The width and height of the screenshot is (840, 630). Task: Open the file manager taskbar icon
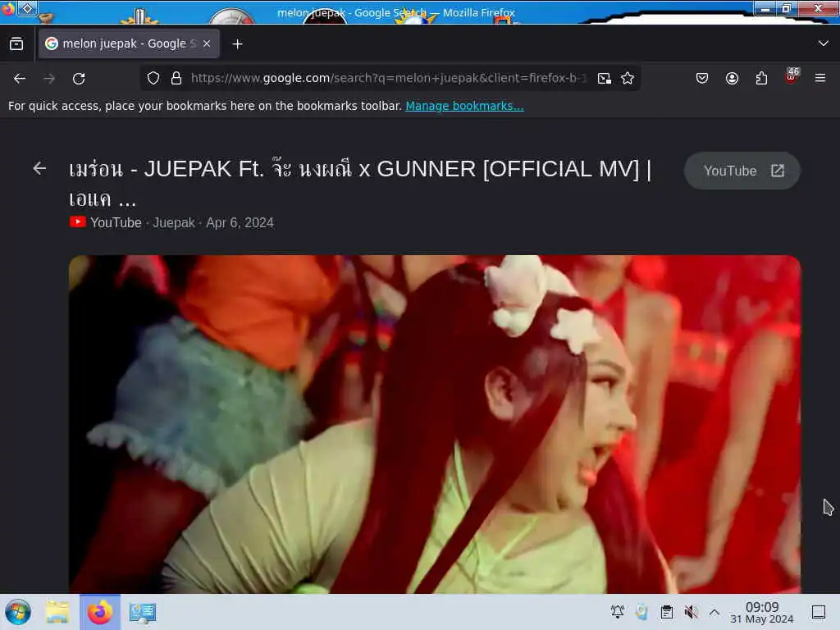pyautogui.click(x=57, y=612)
